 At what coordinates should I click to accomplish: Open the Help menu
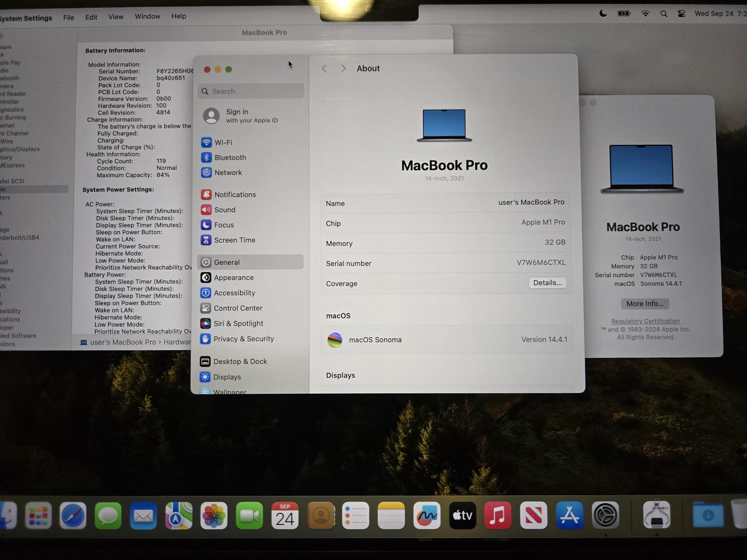click(x=178, y=16)
